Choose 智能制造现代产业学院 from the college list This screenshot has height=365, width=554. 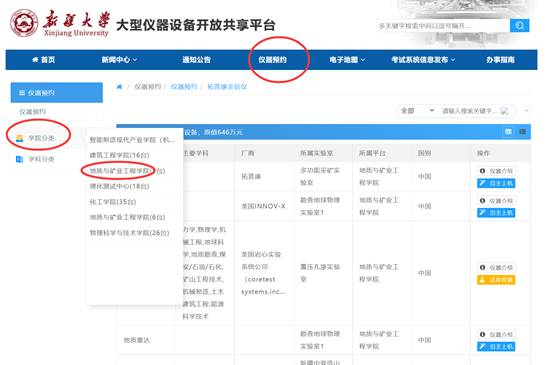(x=132, y=140)
